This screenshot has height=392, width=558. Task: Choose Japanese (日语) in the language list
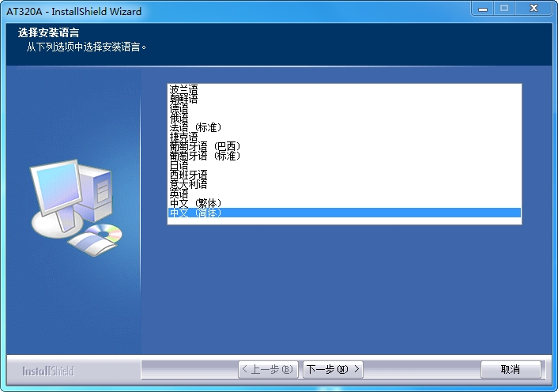(x=179, y=165)
